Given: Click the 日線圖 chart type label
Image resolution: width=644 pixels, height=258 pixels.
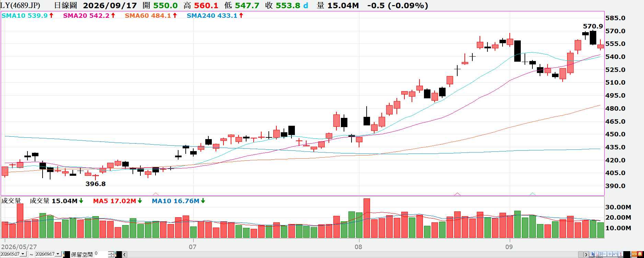Looking at the screenshot, I should pyautogui.click(x=66, y=5).
